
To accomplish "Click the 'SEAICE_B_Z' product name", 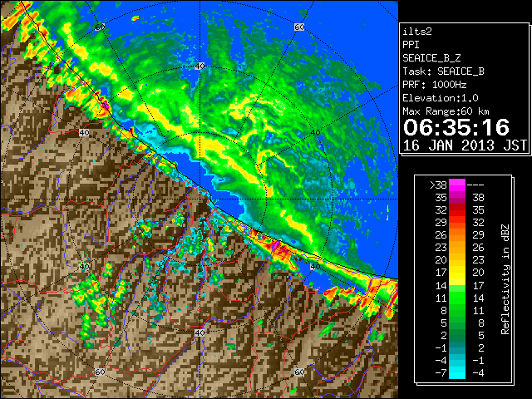I will (x=431, y=58).
